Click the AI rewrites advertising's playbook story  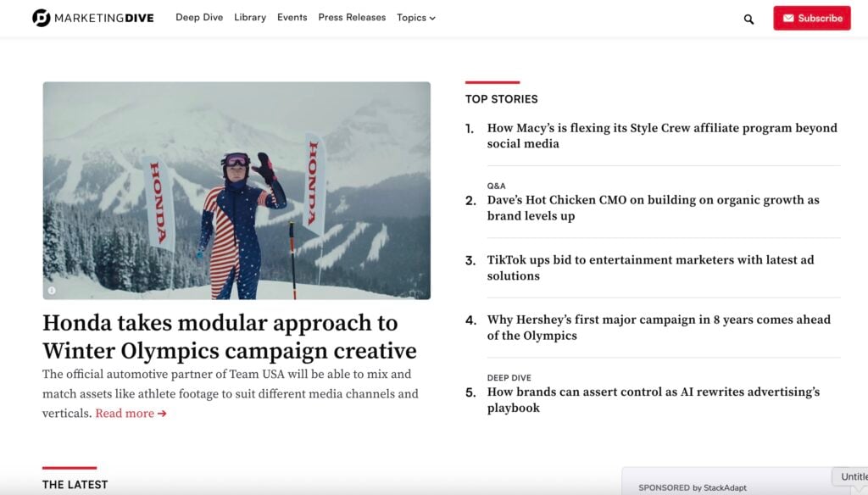[653, 399]
